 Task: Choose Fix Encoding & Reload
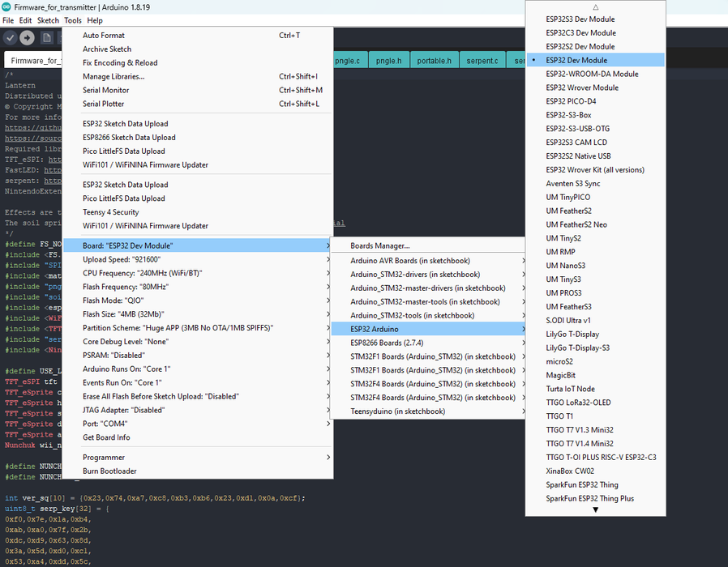point(198,62)
